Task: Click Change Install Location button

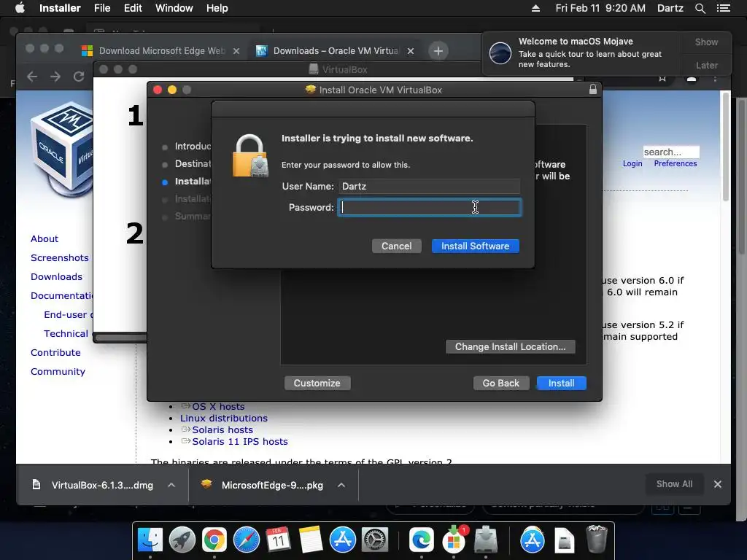Action: coord(510,346)
